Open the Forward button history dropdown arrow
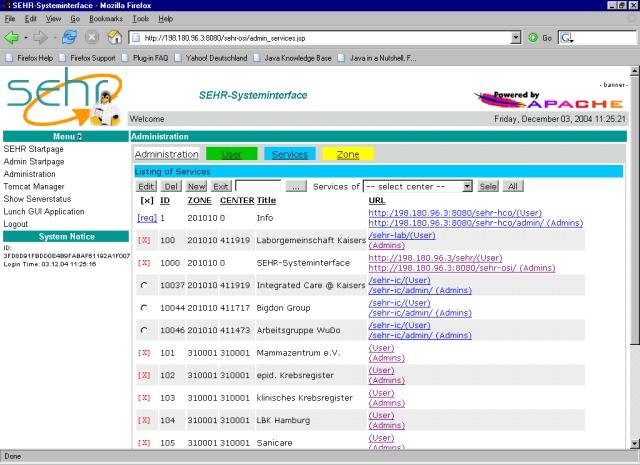The height and width of the screenshot is (465, 640). click(54, 38)
